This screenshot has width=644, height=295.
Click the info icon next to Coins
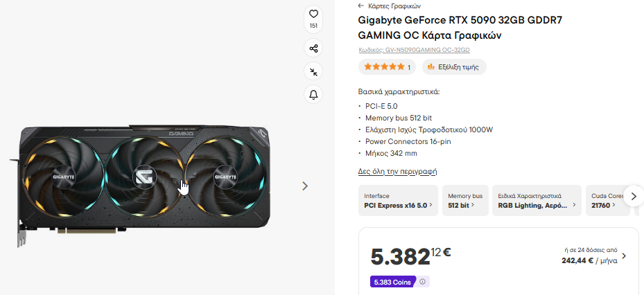tap(423, 282)
